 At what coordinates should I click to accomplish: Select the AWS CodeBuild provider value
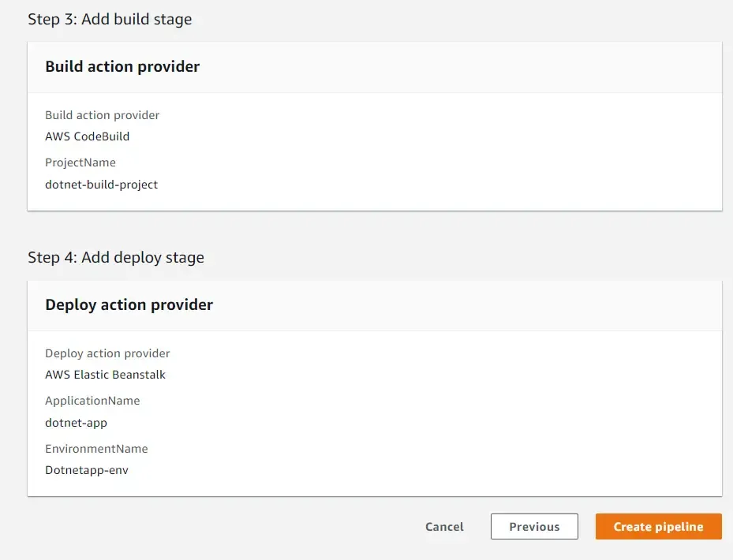(87, 136)
